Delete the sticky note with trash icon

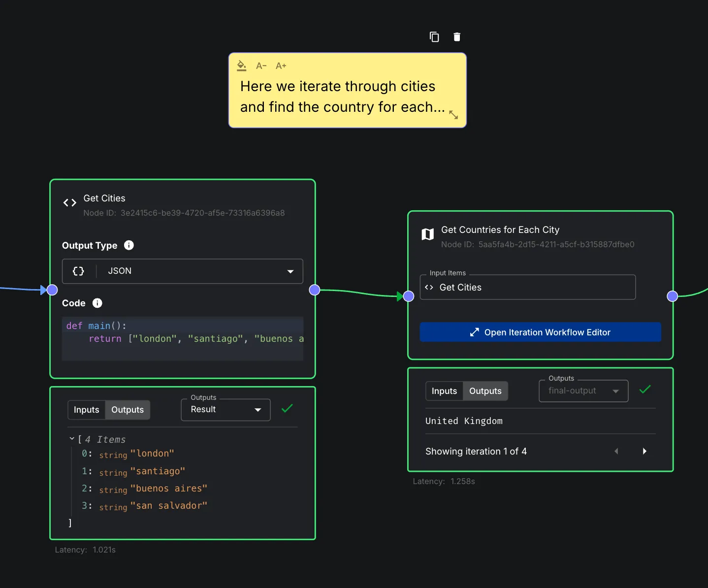pyautogui.click(x=457, y=37)
